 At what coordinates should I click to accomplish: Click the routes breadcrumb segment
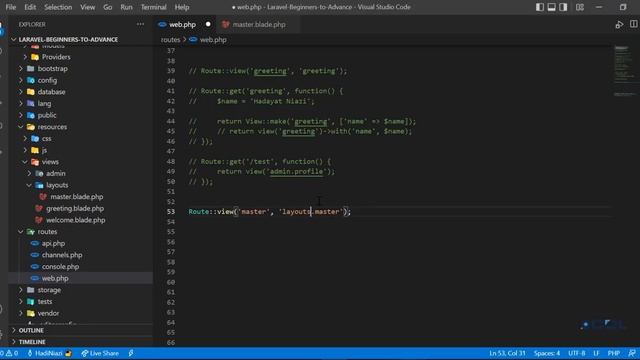click(170, 40)
